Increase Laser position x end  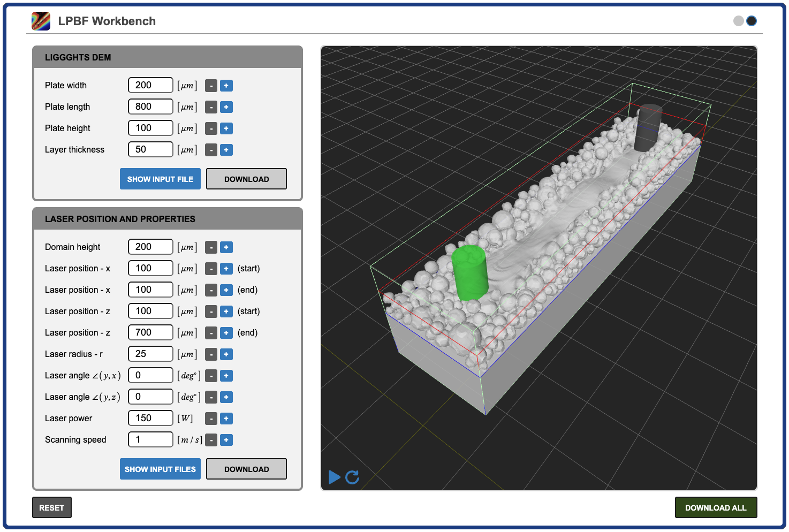[226, 290]
